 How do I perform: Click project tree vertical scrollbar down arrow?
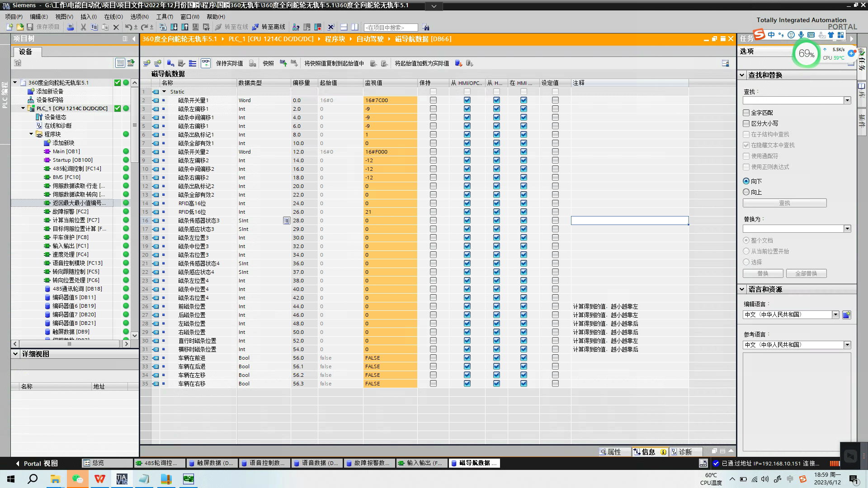point(134,335)
